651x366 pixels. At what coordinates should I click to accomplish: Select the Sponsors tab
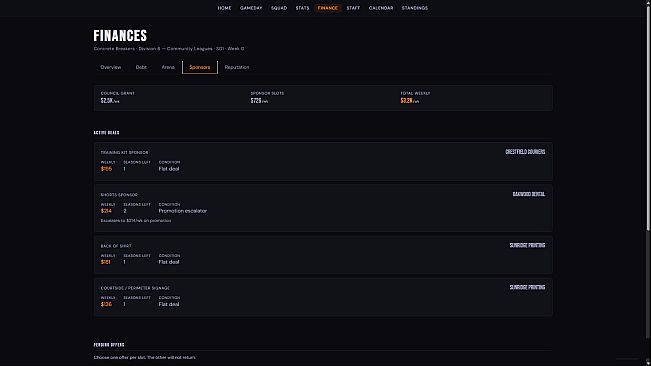[200, 67]
